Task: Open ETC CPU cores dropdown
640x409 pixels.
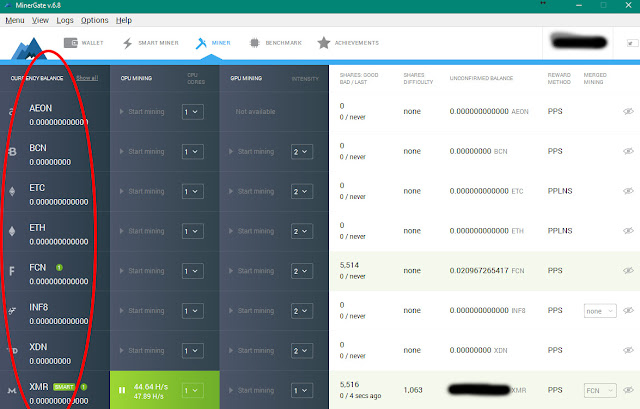Action: (193, 191)
